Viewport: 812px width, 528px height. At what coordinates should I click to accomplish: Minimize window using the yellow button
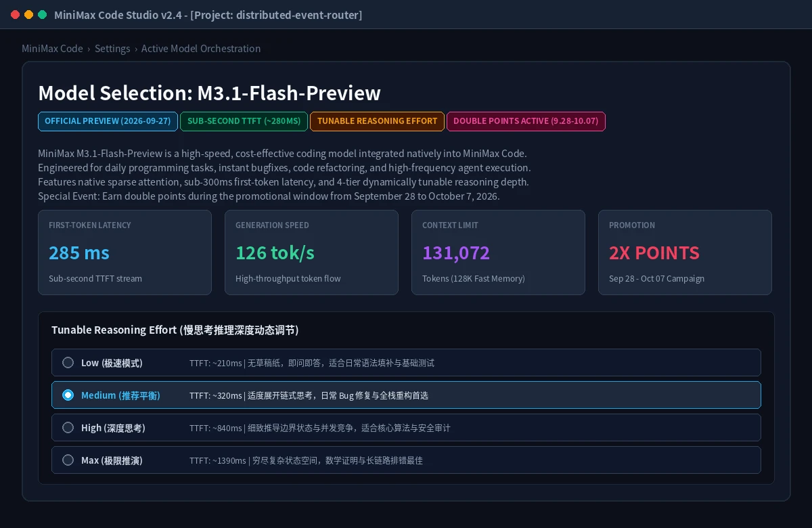point(29,15)
